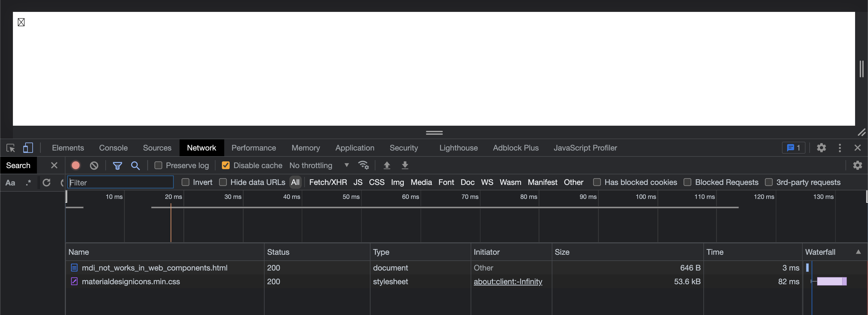868x315 pixels.
Task: Enable the Preserve log checkbox
Action: pos(158,165)
